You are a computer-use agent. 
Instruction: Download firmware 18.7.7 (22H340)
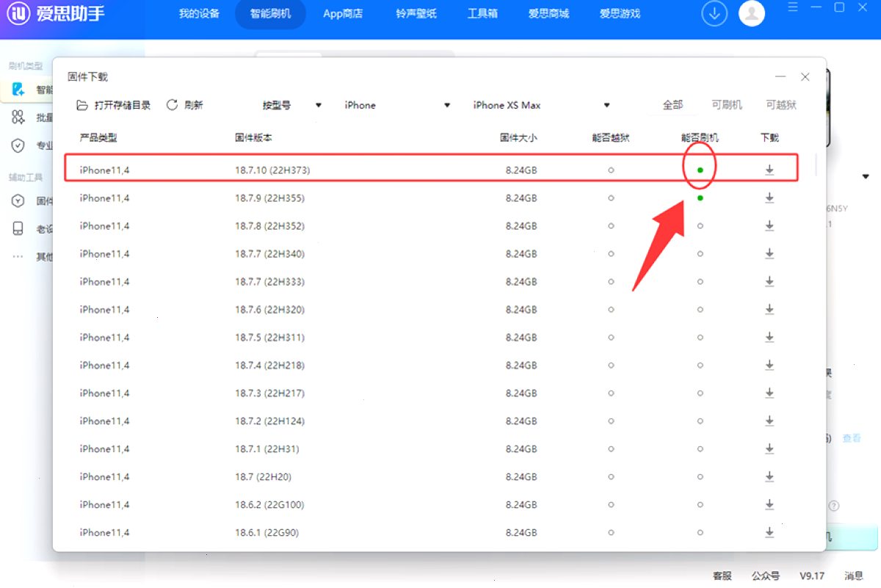tap(769, 254)
